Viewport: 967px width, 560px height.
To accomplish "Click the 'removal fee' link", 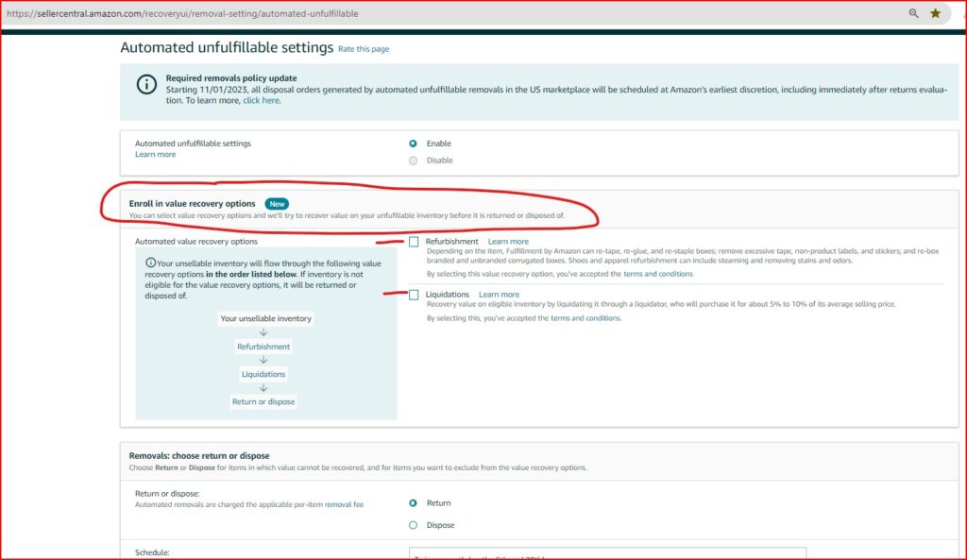I will coord(344,505).
